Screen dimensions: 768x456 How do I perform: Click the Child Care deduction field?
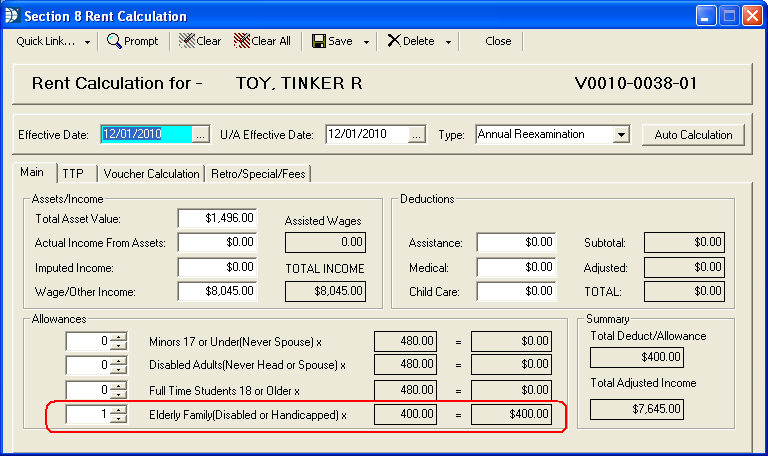pos(516,291)
